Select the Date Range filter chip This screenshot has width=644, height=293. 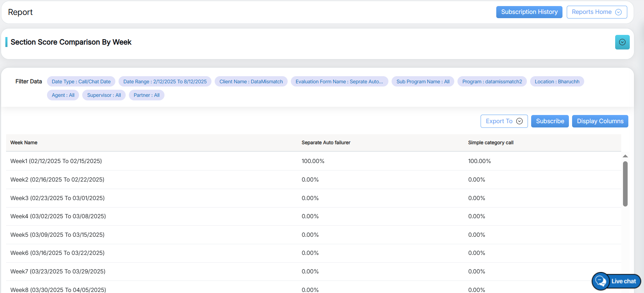point(165,82)
